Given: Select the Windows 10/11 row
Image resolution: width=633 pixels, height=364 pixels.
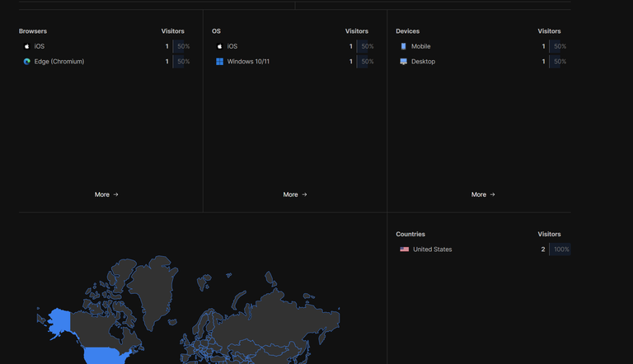Looking at the screenshot, I should pos(295,61).
